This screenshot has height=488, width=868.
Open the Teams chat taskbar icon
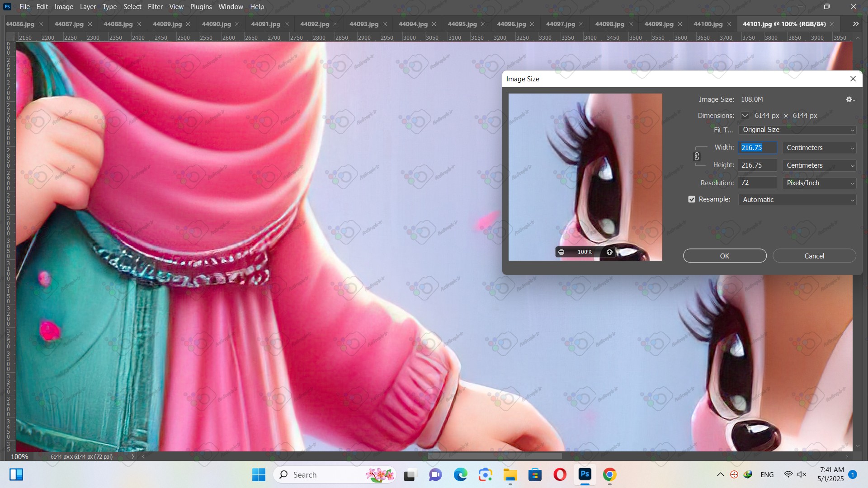tap(435, 474)
